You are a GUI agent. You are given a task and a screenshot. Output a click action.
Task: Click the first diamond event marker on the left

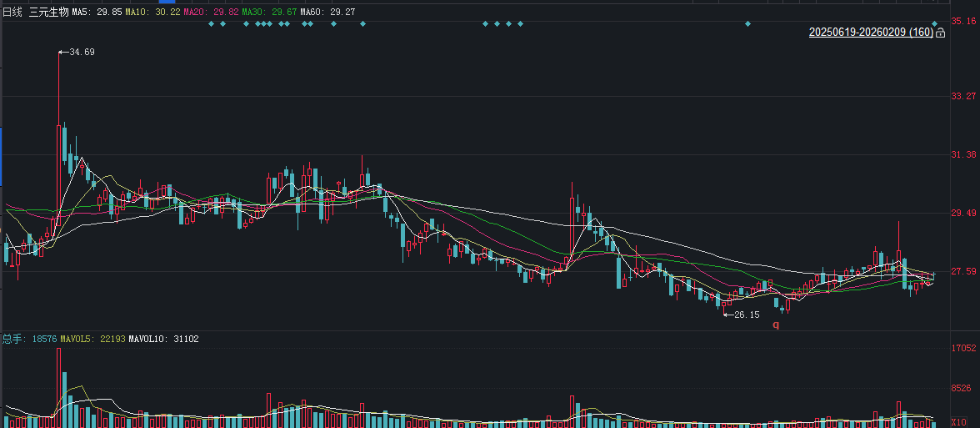coord(211,23)
